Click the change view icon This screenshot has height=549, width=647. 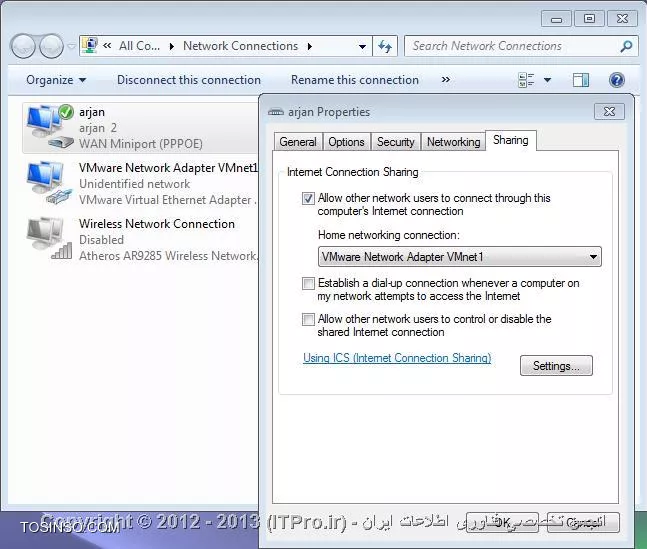(x=526, y=80)
